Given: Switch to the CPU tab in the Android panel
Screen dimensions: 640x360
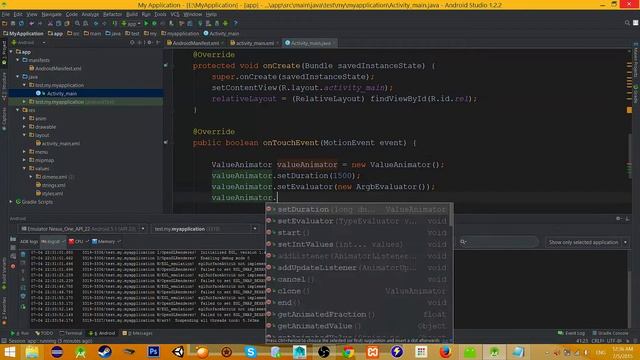Looking at the screenshot, I should tap(78, 242).
